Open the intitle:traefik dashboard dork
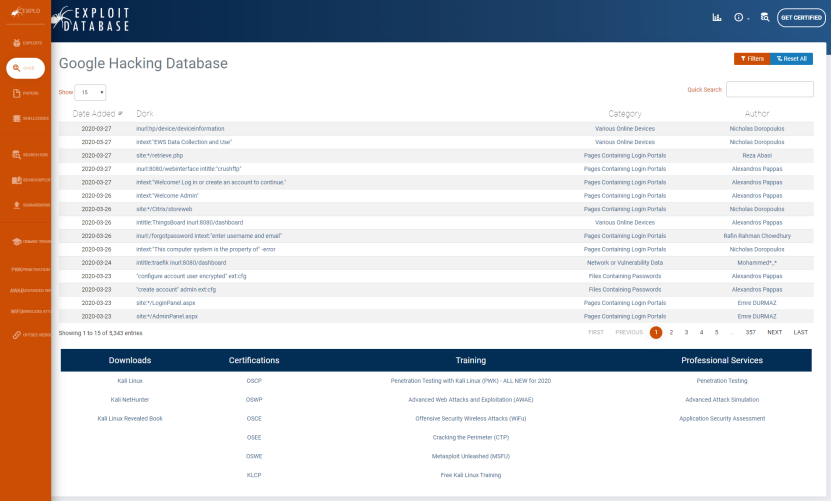This screenshot has height=501, width=831. point(181,263)
